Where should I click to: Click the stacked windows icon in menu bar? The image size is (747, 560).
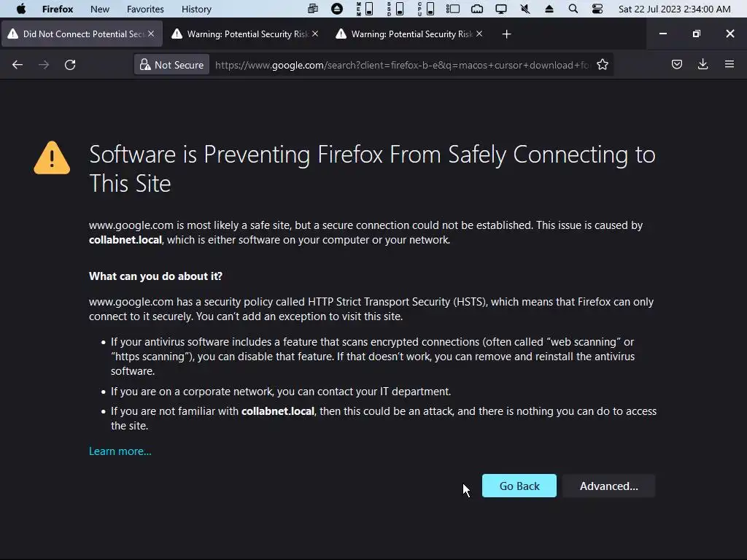[x=313, y=9]
